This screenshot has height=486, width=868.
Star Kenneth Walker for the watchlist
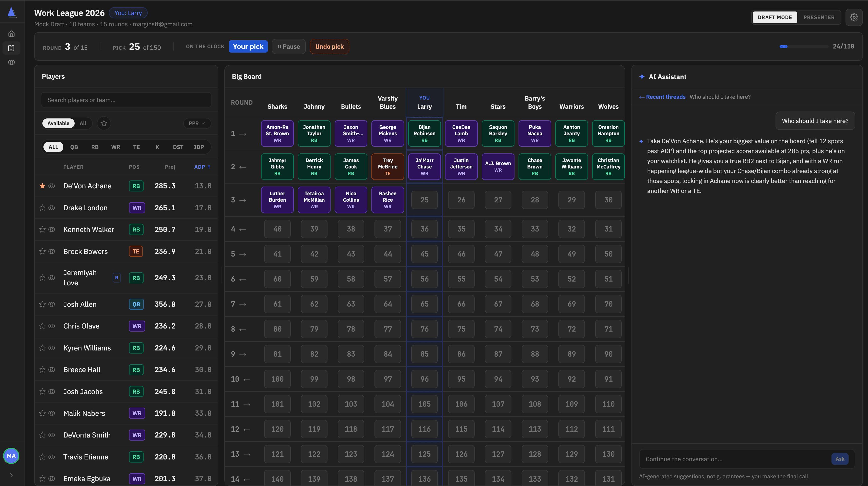tap(42, 229)
